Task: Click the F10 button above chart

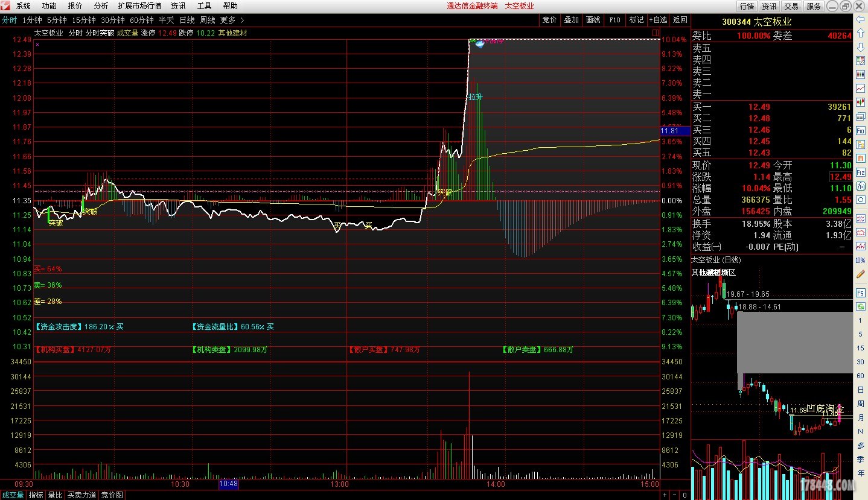Action: [x=614, y=20]
